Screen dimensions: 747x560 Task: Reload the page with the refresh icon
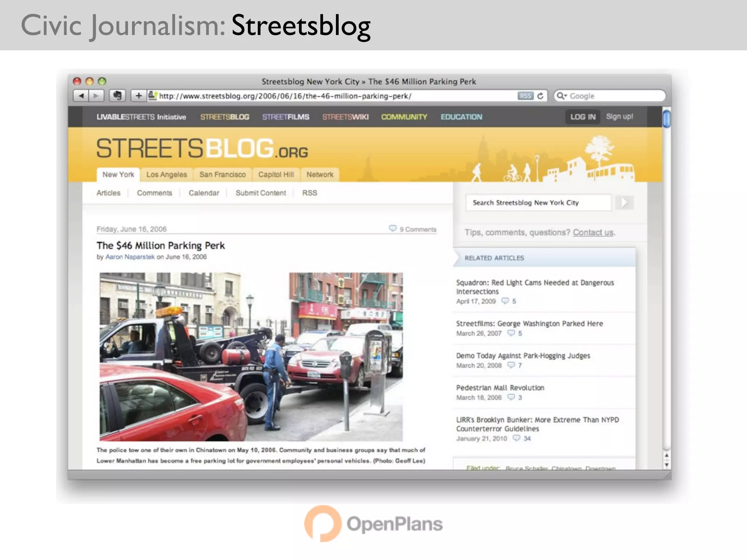[541, 96]
